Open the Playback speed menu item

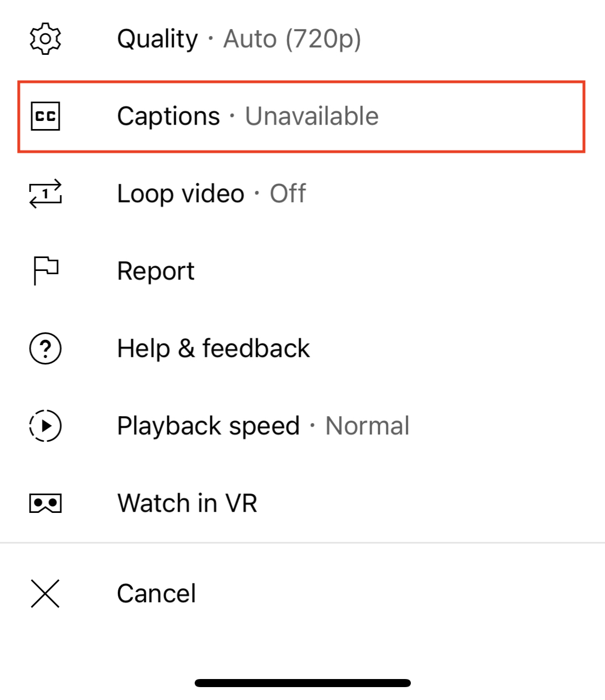pos(208,426)
